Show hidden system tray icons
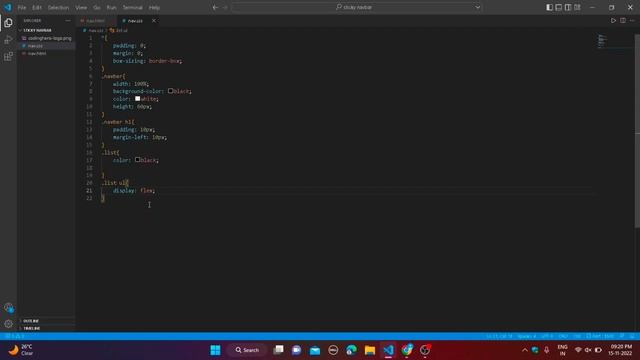The height and width of the screenshot is (360, 640). [524, 350]
